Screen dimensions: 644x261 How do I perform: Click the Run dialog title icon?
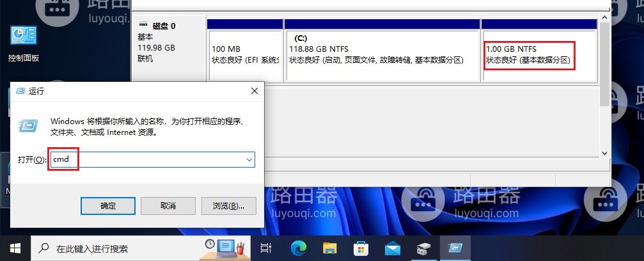(20, 91)
